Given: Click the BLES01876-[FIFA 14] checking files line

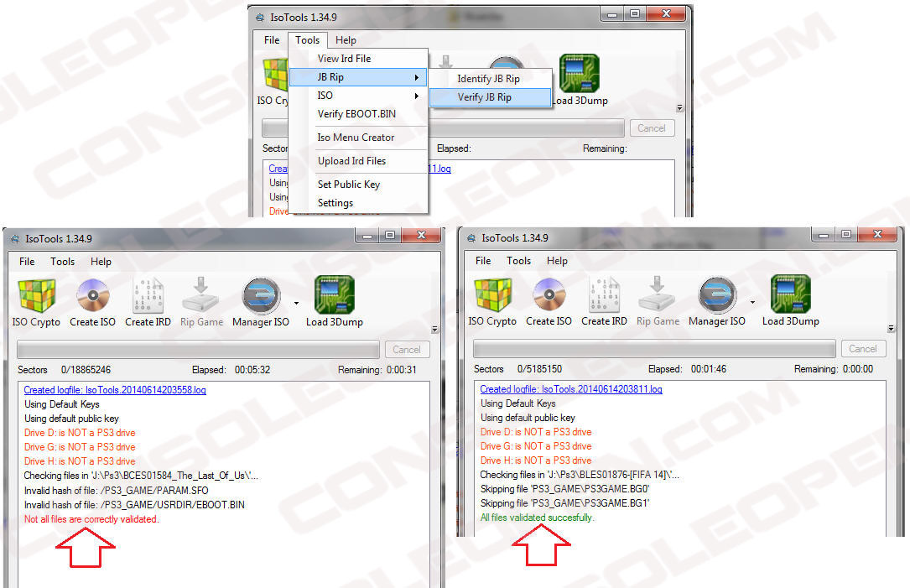Looking at the screenshot, I should [580, 474].
